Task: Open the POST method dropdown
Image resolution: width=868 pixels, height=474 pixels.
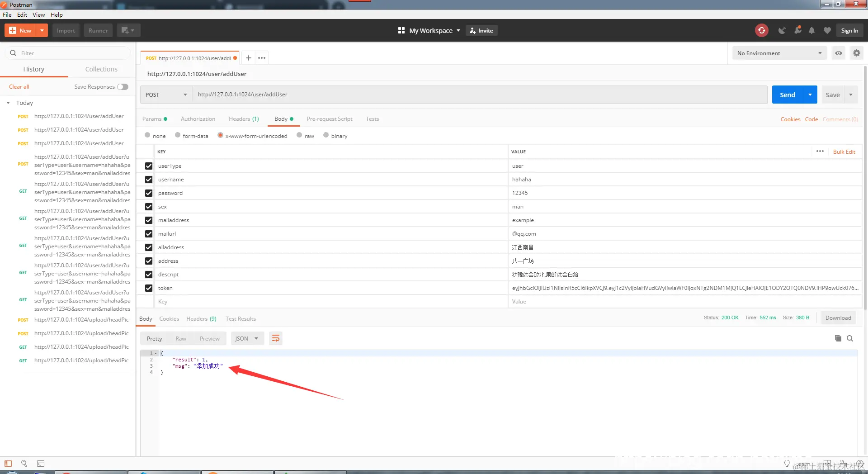Action: 166,95
